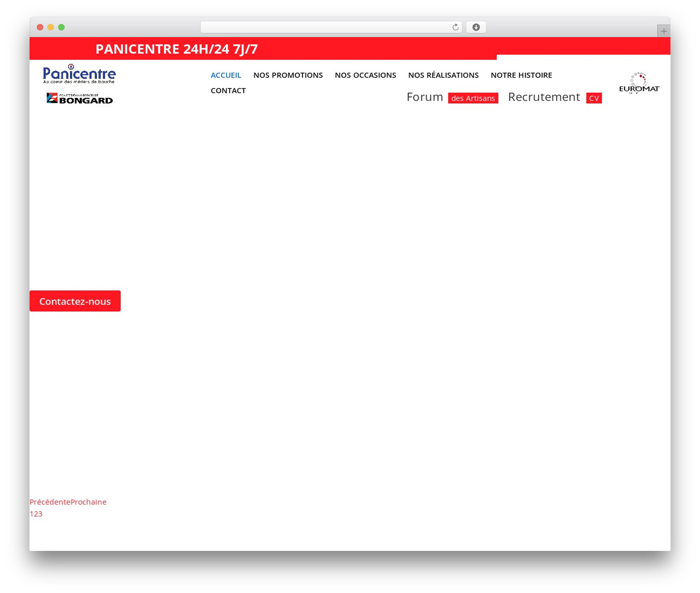The height and width of the screenshot is (593, 700).
Task: Go to the Contact menu item
Action: point(228,90)
